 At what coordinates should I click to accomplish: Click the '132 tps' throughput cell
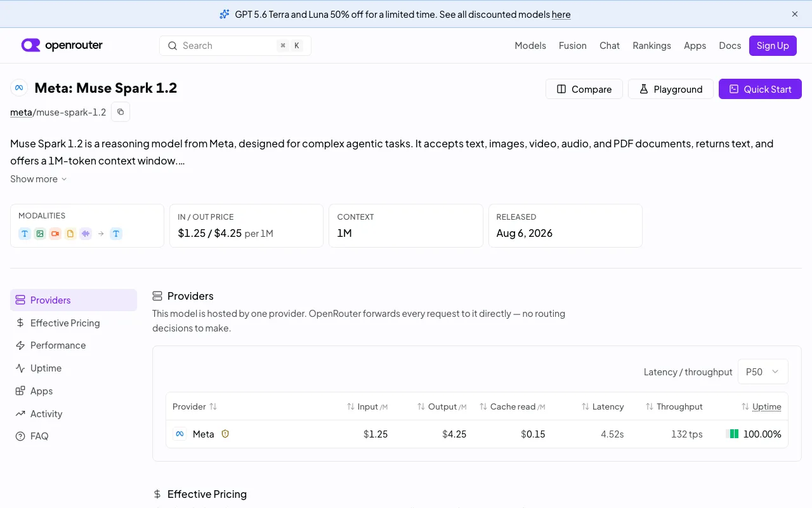tap(687, 434)
